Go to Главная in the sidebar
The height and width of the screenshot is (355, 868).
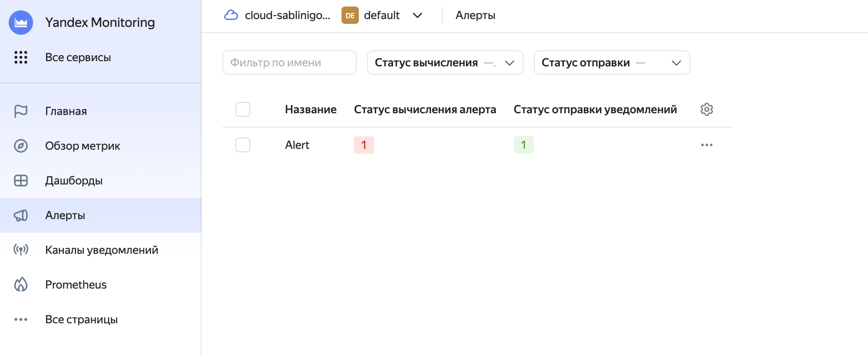[x=101, y=111]
